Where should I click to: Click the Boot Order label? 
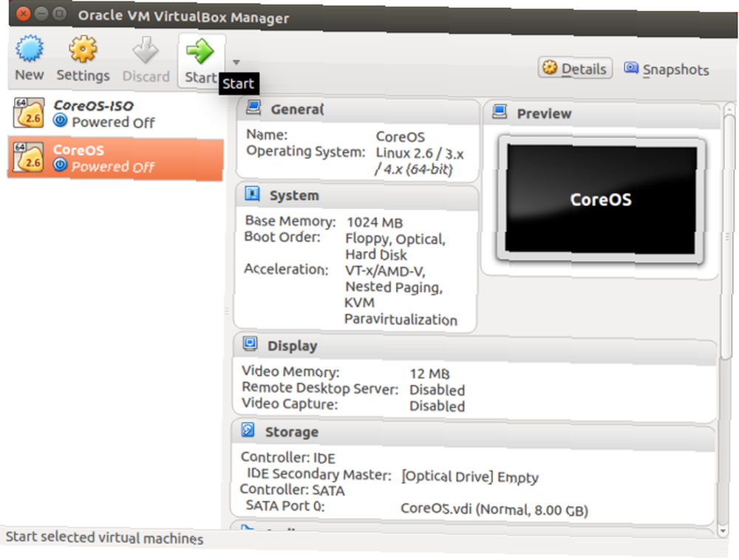pyautogui.click(x=282, y=237)
